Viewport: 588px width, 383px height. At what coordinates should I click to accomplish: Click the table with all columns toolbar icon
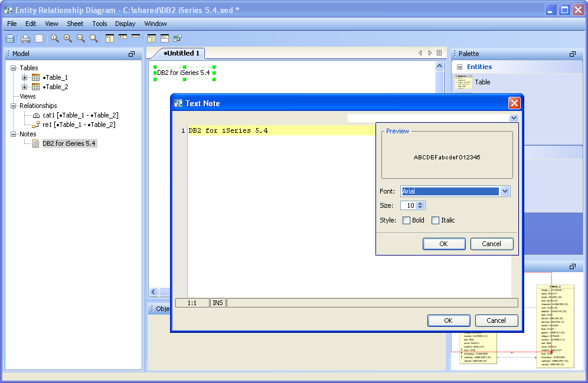[x=152, y=38]
